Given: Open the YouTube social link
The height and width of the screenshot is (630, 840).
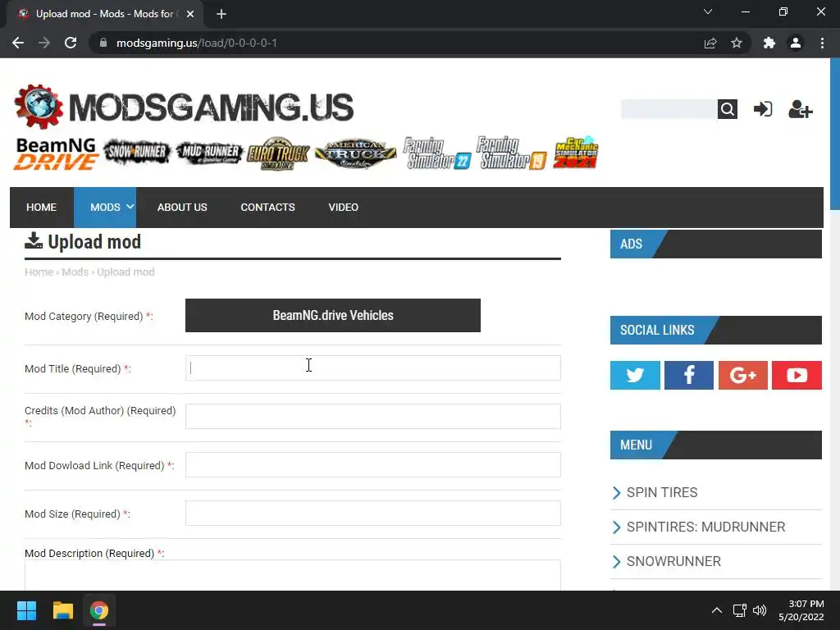Looking at the screenshot, I should pyautogui.click(x=797, y=375).
